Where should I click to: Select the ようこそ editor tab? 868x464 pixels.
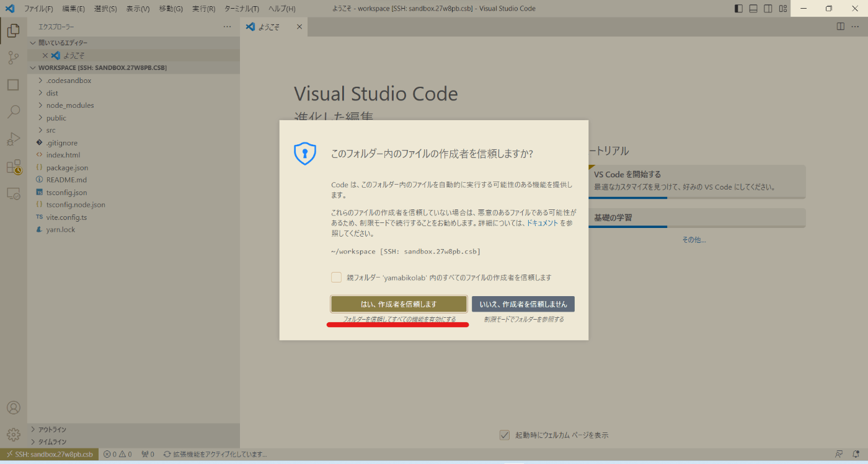(x=273, y=27)
